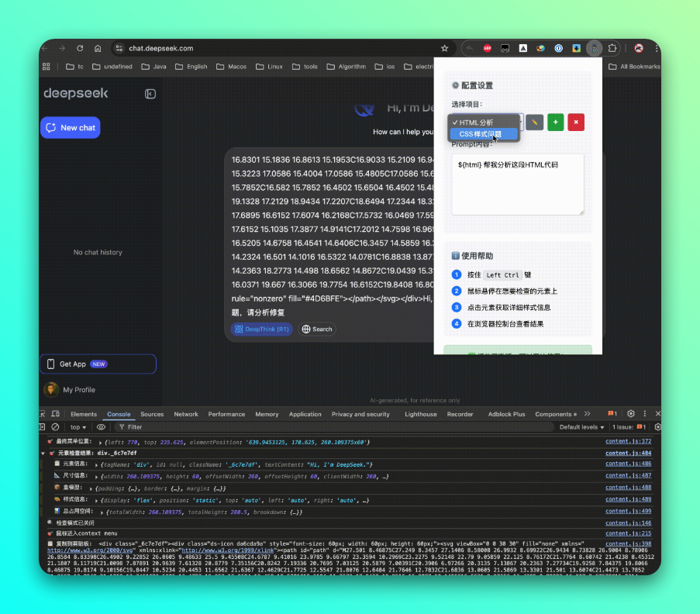Bookmark this page with the star icon

tap(444, 48)
